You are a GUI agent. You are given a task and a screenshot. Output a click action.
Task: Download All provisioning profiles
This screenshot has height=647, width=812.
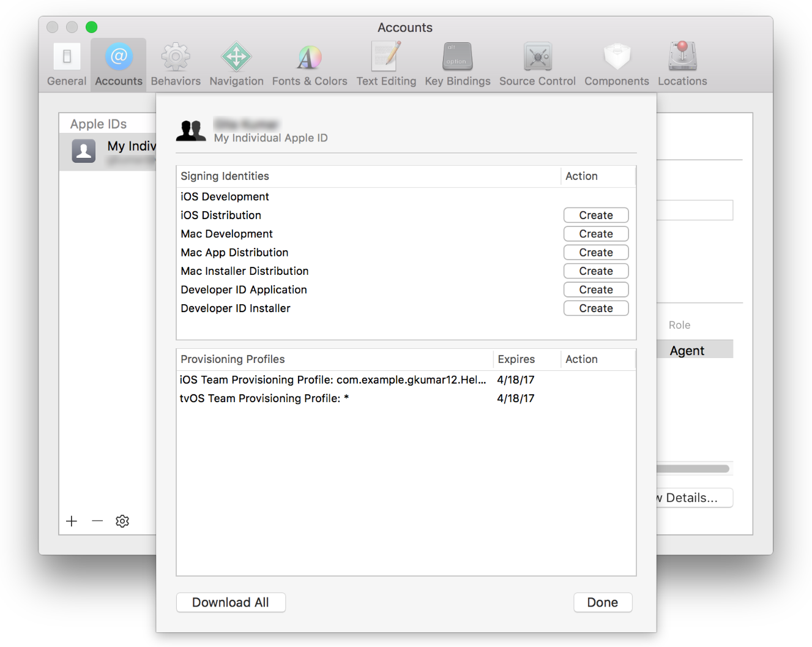tap(231, 602)
